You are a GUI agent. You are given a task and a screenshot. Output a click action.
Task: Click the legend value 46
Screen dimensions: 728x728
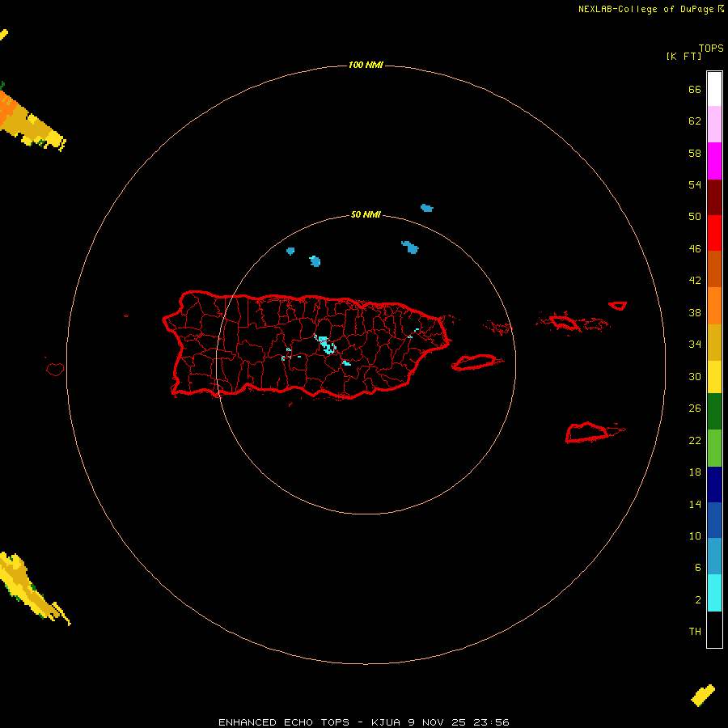pos(695,249)
